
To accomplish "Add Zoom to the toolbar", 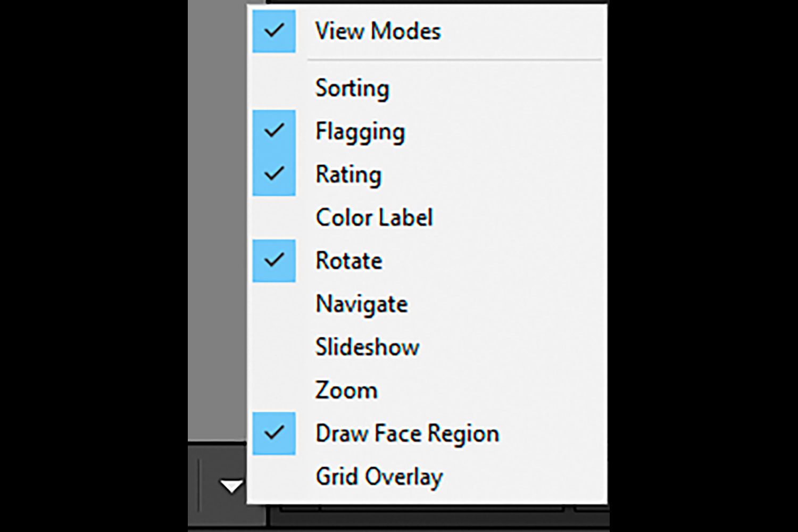I will (346, 390).
